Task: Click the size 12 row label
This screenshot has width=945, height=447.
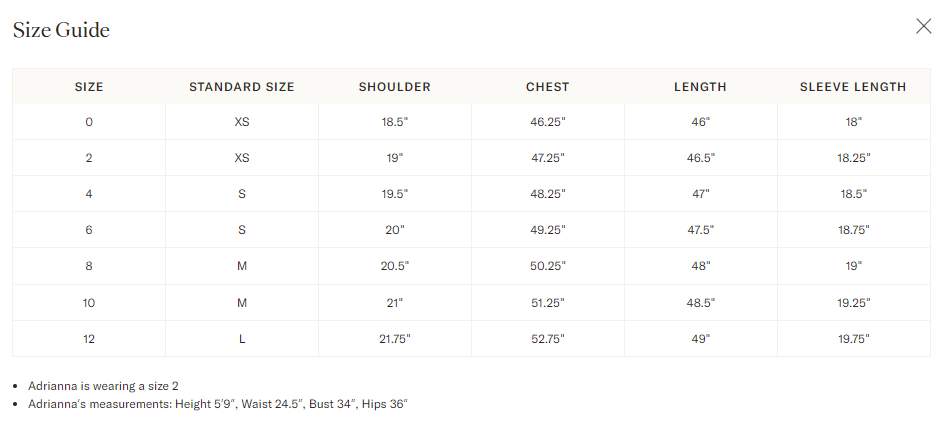Action: (x=89, y=339)
